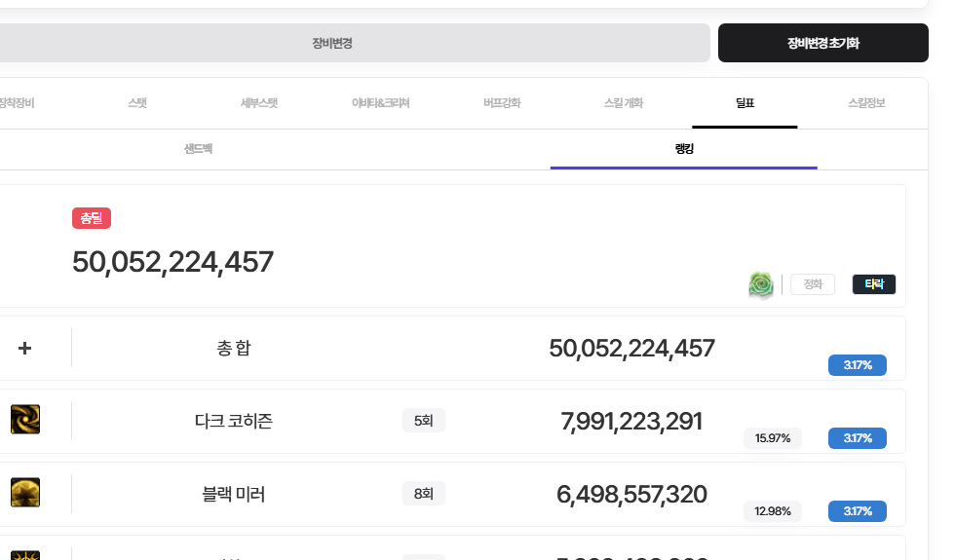
Task: Open the 세부스탯 tab
Action: pos(259,102)
